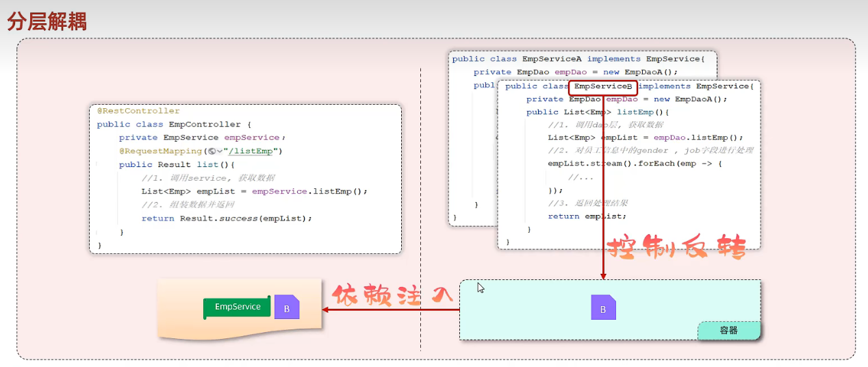Image resolution: width=868 pixels, height=367 pixels.
Task: Click the empService.listEmp() call in the controller
Action: [309, 192]
